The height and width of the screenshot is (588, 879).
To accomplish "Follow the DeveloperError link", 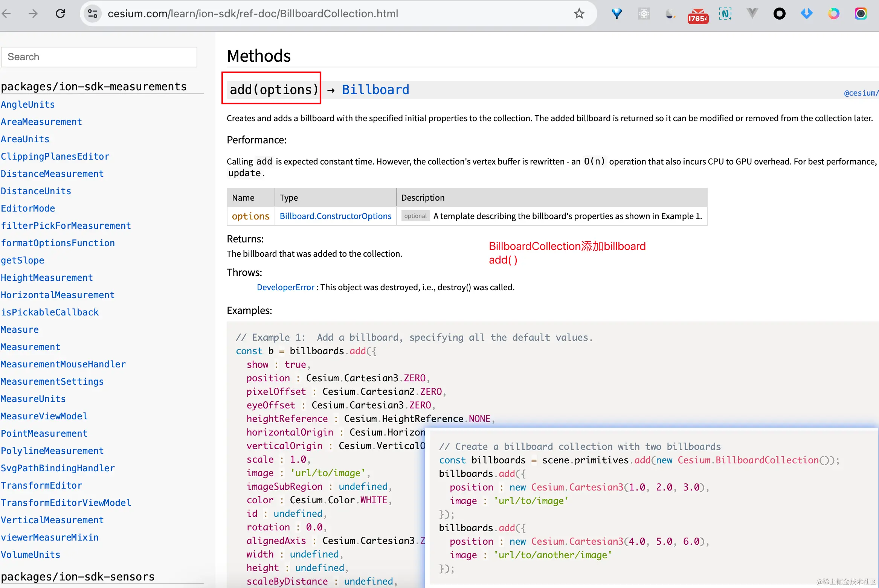I will click(285, 287).
